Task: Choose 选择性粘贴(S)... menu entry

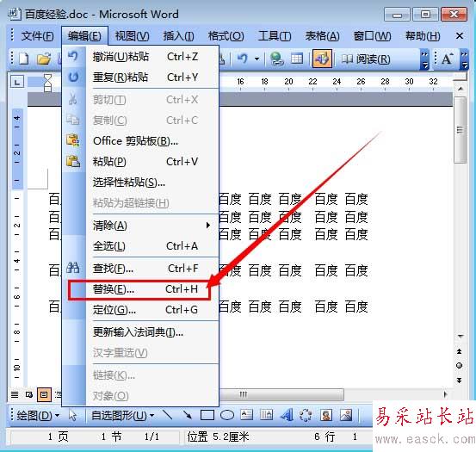Action: [140, 183]
